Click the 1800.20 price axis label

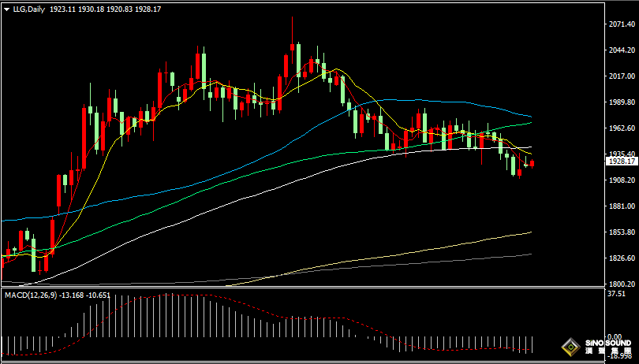tap(622, 284)
